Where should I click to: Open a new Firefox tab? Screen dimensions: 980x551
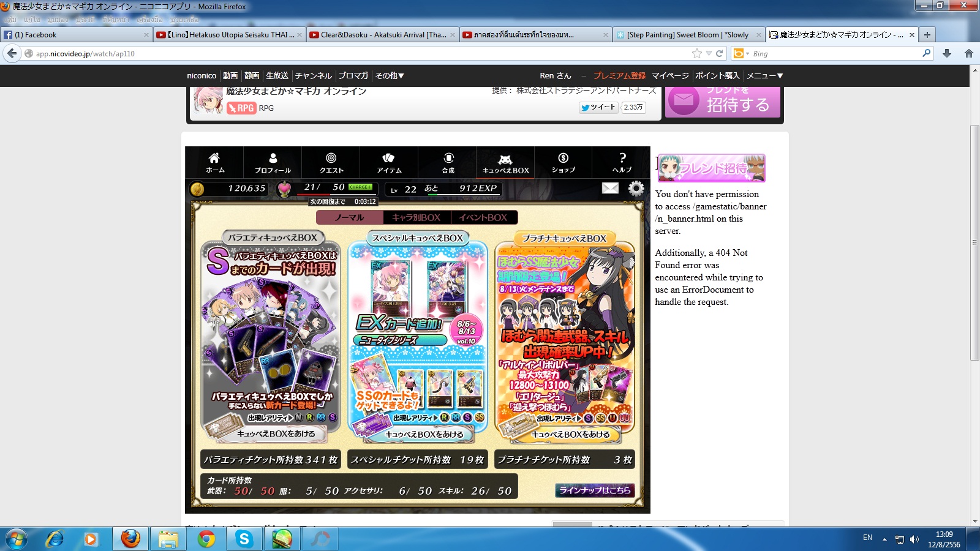(x=927, y=35)
